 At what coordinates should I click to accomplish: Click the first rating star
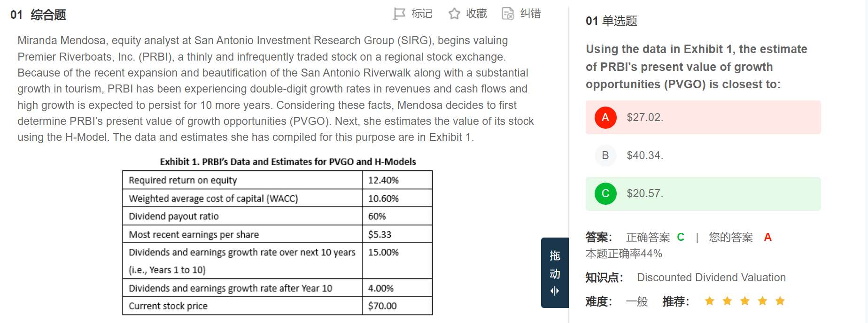coord(710,301)
